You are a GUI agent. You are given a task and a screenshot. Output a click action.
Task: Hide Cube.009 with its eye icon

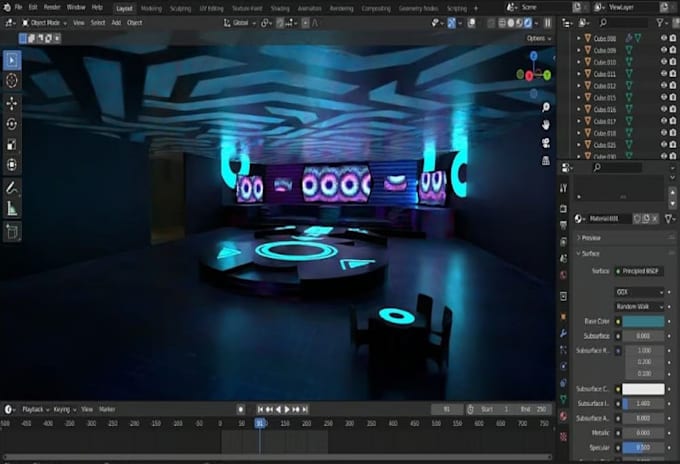tap(663, 50)
